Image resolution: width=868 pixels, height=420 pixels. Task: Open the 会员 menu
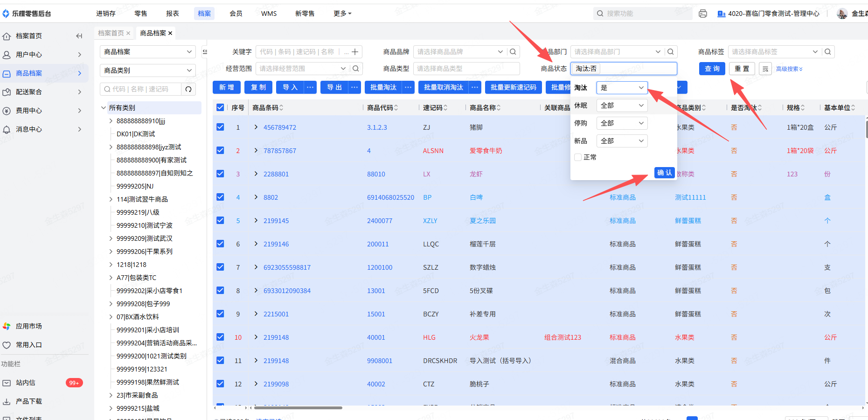pyautogui.click(x=236, y=14)
